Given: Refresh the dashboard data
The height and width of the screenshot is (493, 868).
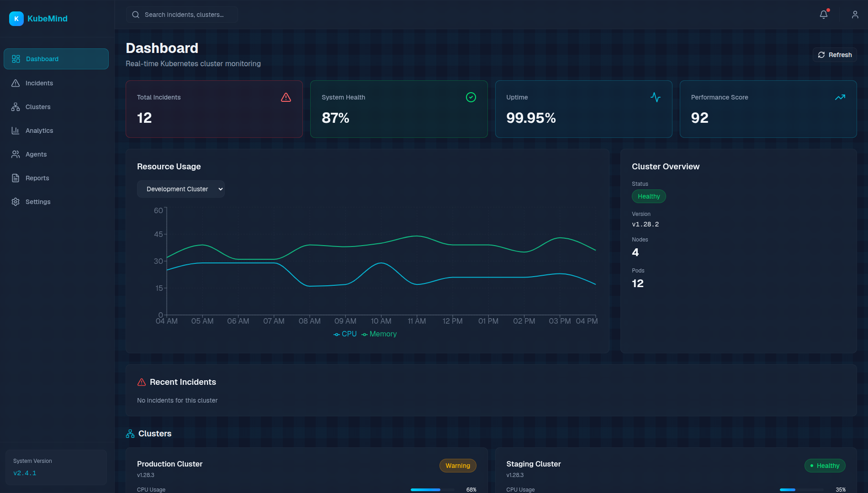Looking at the screenshot, I should pos(835,55).
